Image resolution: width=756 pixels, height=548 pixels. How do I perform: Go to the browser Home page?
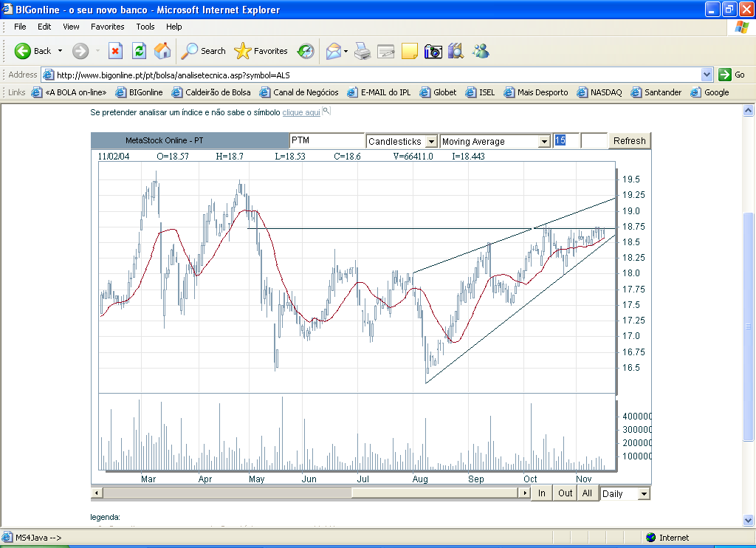[162, 51]
